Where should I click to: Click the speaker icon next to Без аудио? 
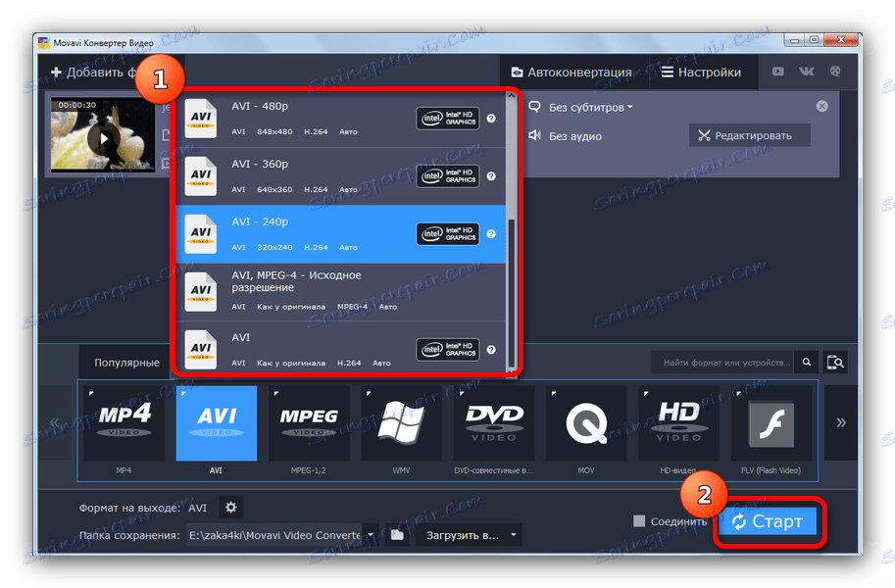[535, 135]
